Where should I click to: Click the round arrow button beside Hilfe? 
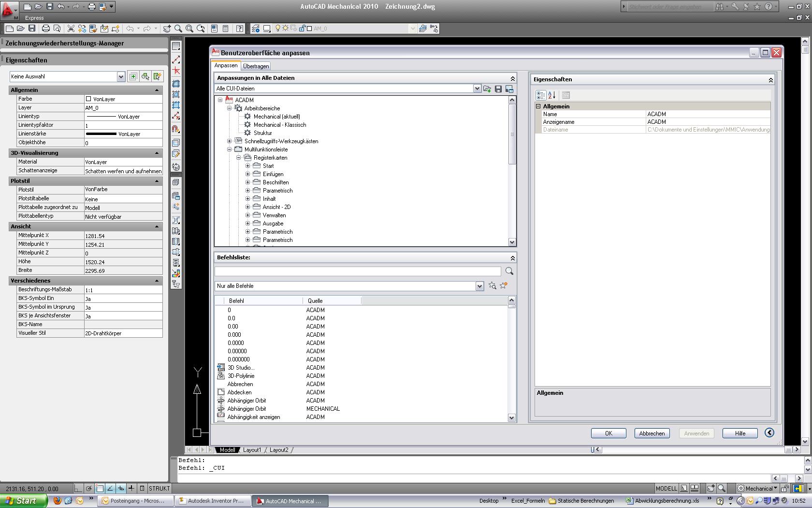click(x=769, y=433)
